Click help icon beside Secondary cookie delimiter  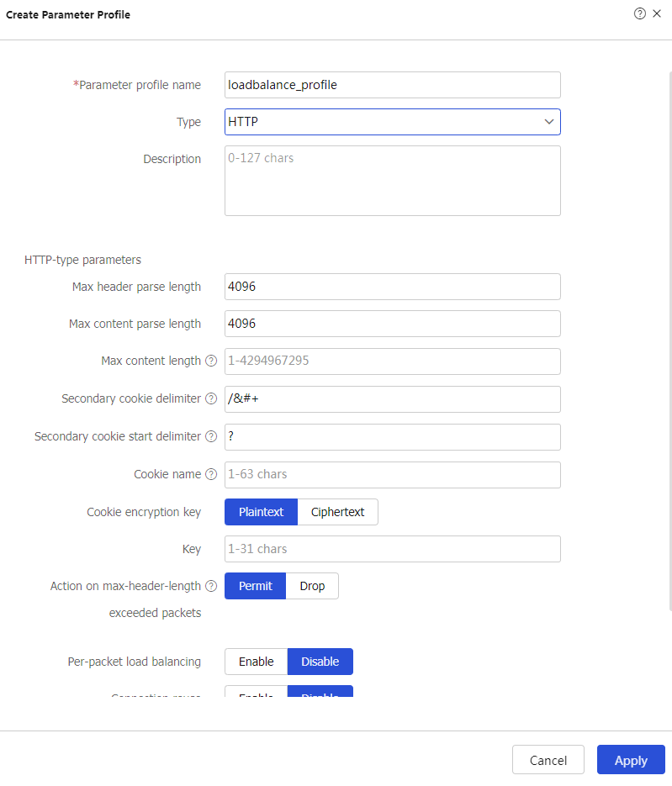point(211,399)
